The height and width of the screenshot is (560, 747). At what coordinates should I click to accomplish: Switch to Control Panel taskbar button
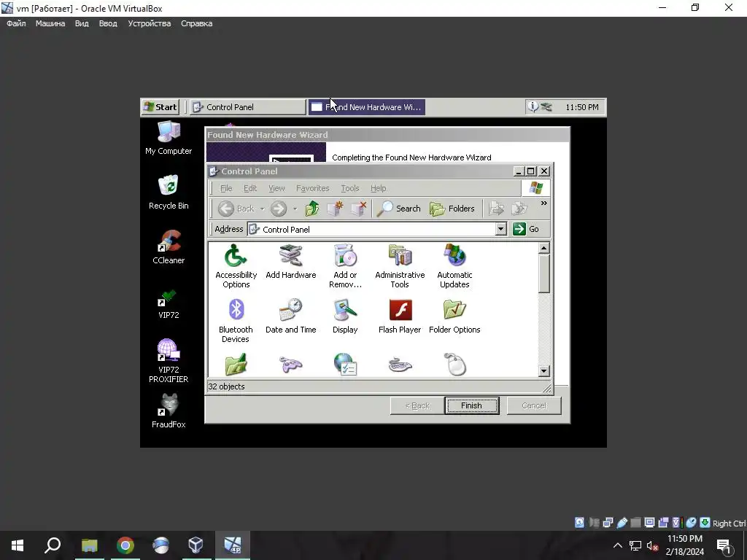point(248,107)
